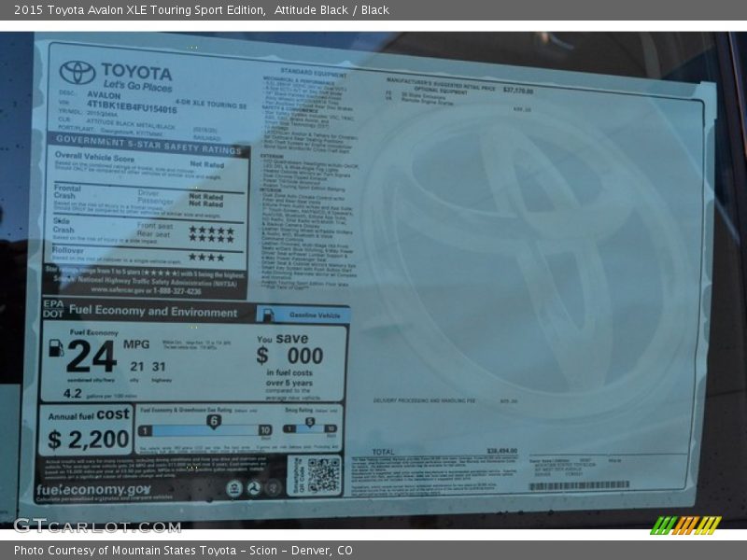Click the 4.2 gallons per 100 miles value
Viewport: 747px width, 560px height.
(x=73, y=393)
